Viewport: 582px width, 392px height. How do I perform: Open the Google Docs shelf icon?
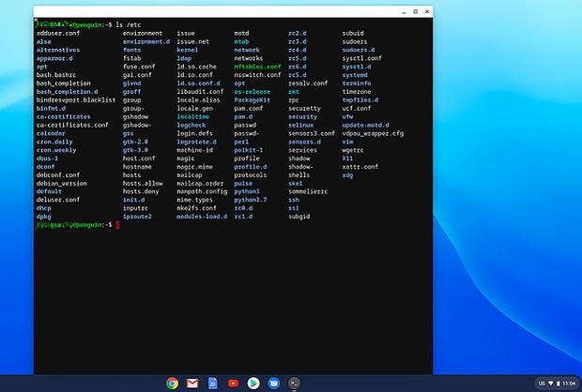point(213,383)
